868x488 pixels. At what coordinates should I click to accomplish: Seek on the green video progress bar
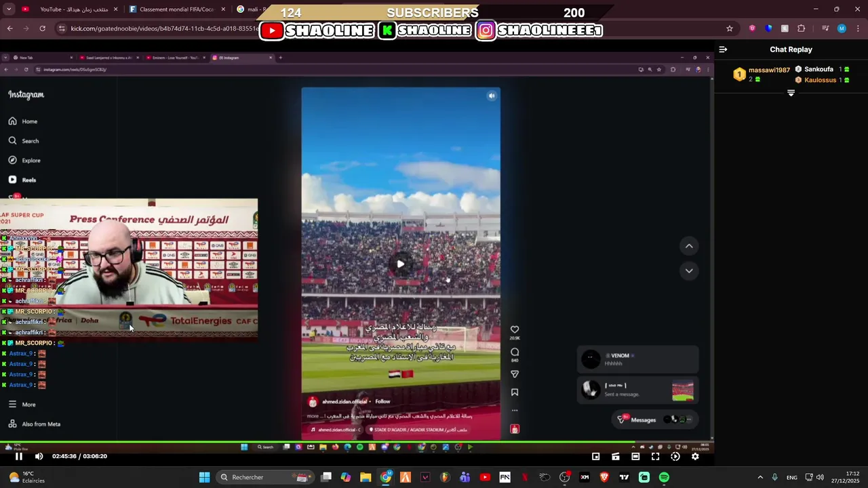pos(357,443)
